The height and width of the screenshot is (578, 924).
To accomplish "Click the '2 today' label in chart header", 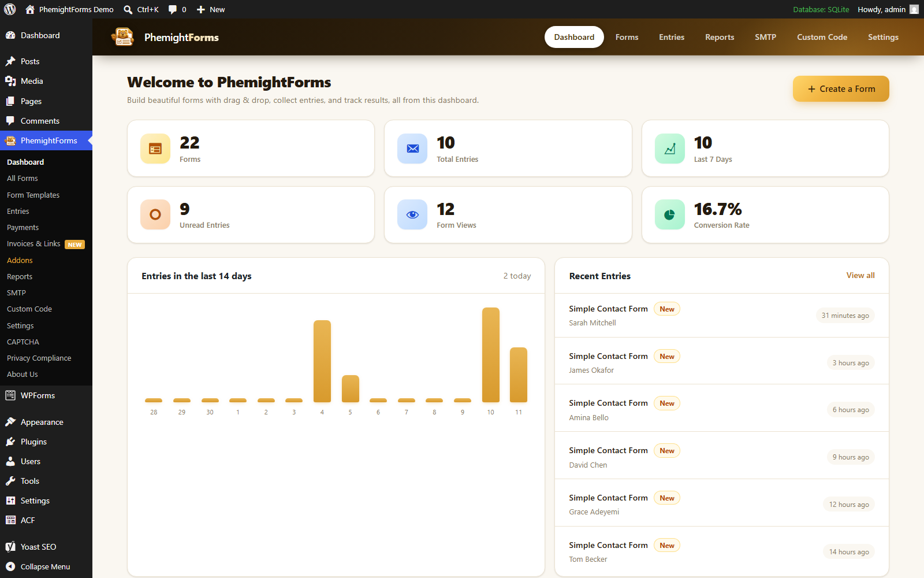I will (517, 276).
